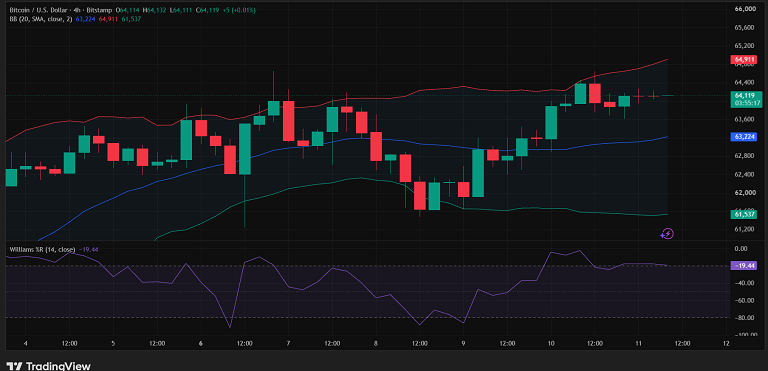Image resolution: width=768 pixels, height=371 pixels.
Task: Click the BB basis value 63,224 in legend
Action: point(85,19)
